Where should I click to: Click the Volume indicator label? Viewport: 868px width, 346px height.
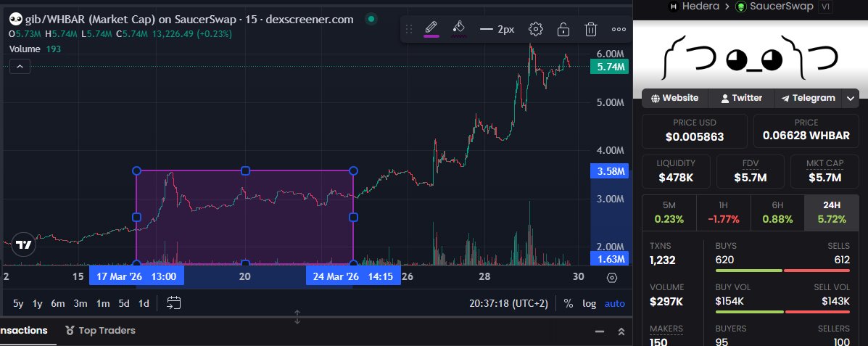pyautogui.click(x=25, y=49)
